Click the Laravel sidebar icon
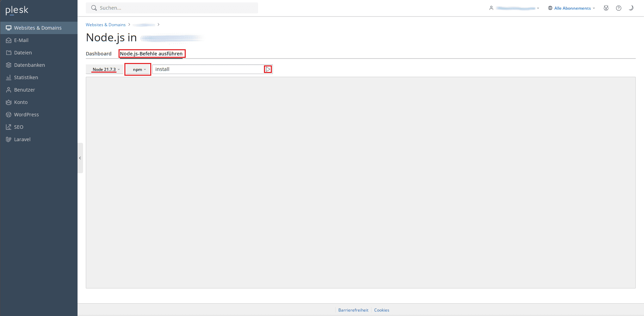 pos(9,139)
